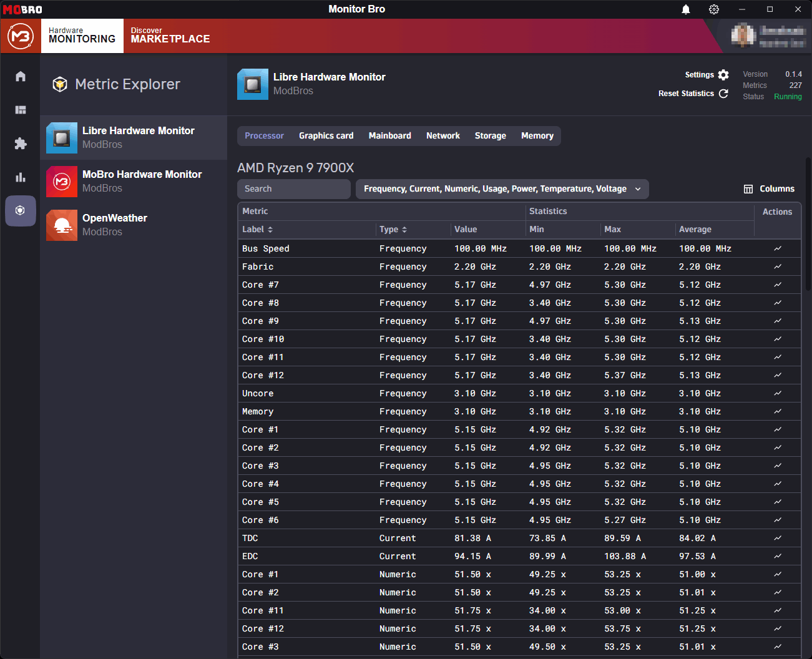Open the Hardware Monitoring top tab
The height and width of the screenshot is (659, 812).
pos(82,36)
